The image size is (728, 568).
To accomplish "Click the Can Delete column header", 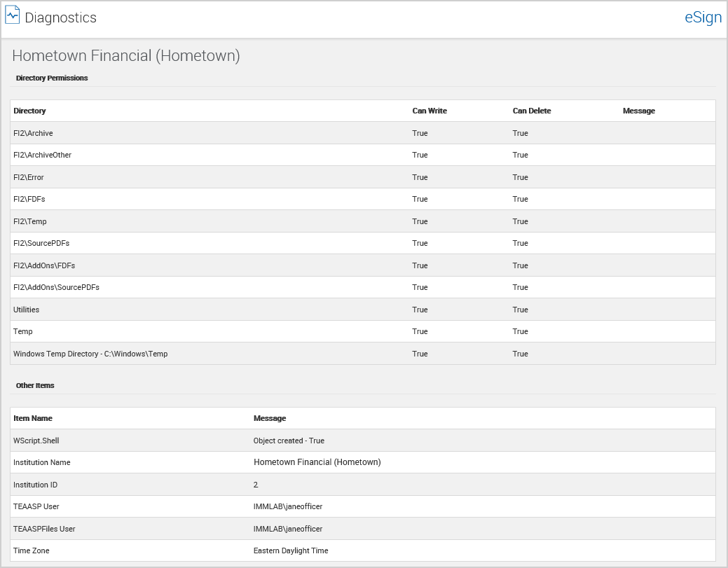I will point(532,111).
